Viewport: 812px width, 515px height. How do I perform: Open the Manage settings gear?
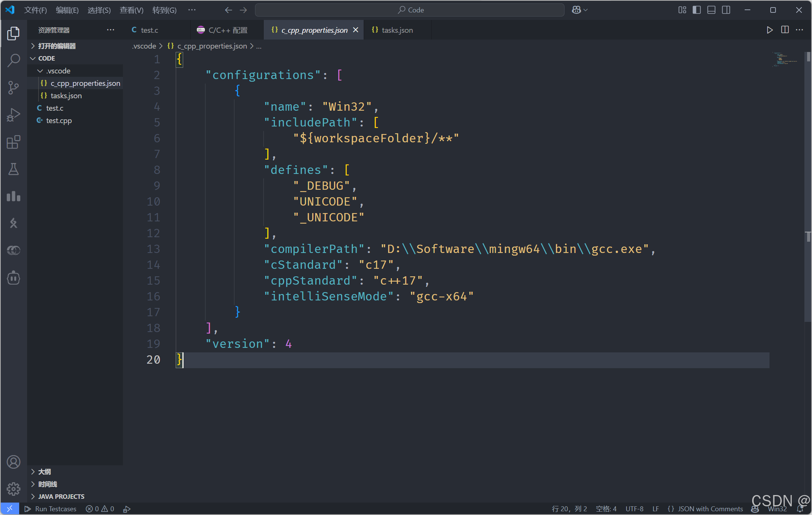14,489
